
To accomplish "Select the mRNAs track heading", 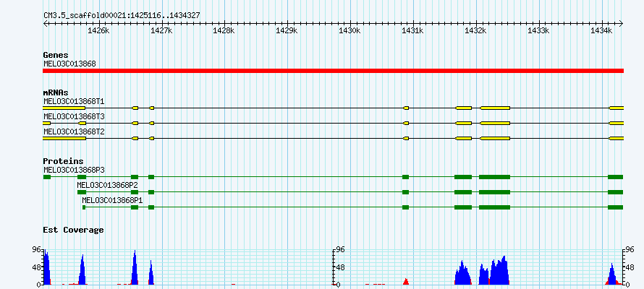I will click(x=56, y=92).
